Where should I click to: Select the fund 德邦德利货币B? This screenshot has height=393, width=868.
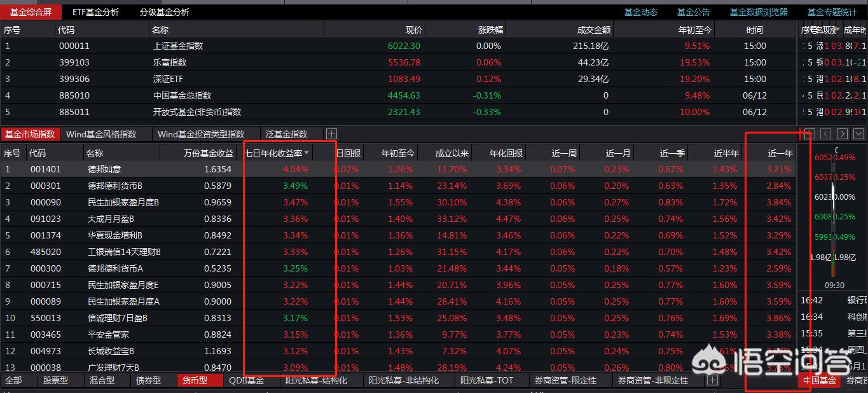[115, 186]
